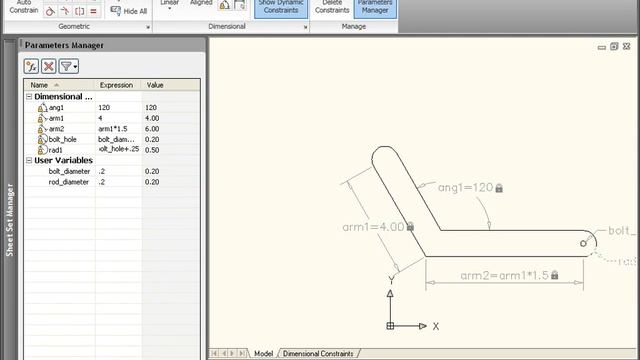Open the filter funnel dropdown in Parameters Manager
The width and height of the screenshot is (640, 360).
click(x=69, y=66)
